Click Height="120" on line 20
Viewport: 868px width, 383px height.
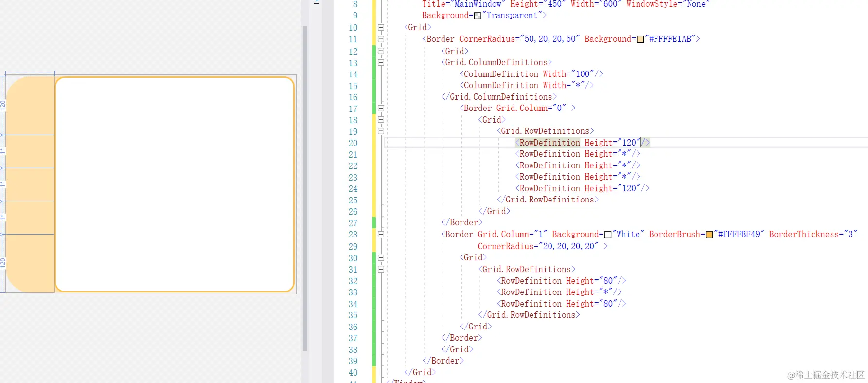613,143
